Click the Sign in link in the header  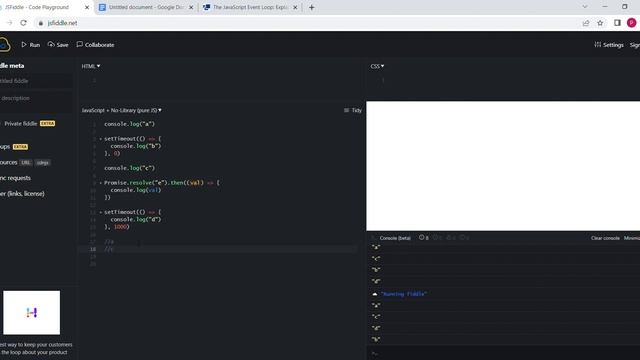635,45
